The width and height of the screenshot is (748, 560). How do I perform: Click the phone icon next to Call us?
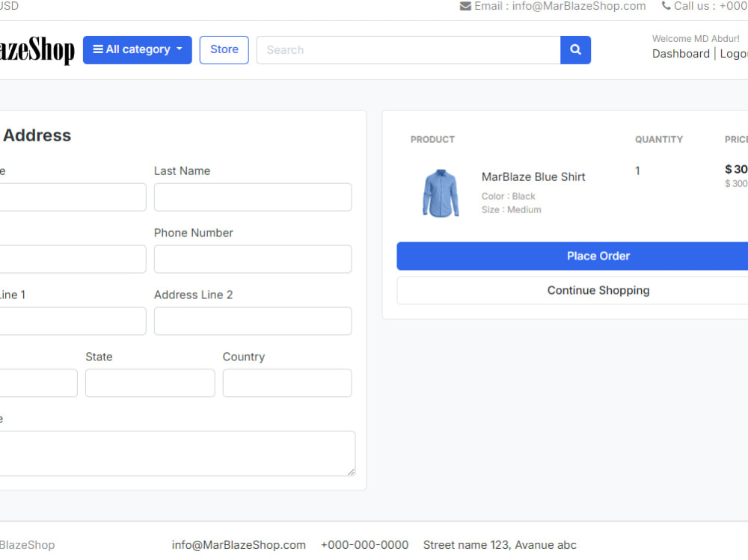pyautogui.click(x=666, y=6)
